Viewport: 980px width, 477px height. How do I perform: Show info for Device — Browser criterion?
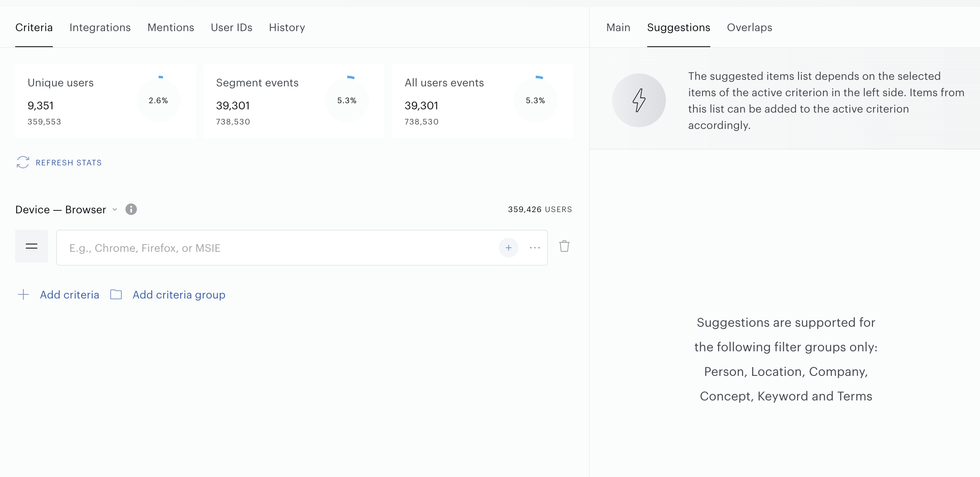(x=131, y=209)
